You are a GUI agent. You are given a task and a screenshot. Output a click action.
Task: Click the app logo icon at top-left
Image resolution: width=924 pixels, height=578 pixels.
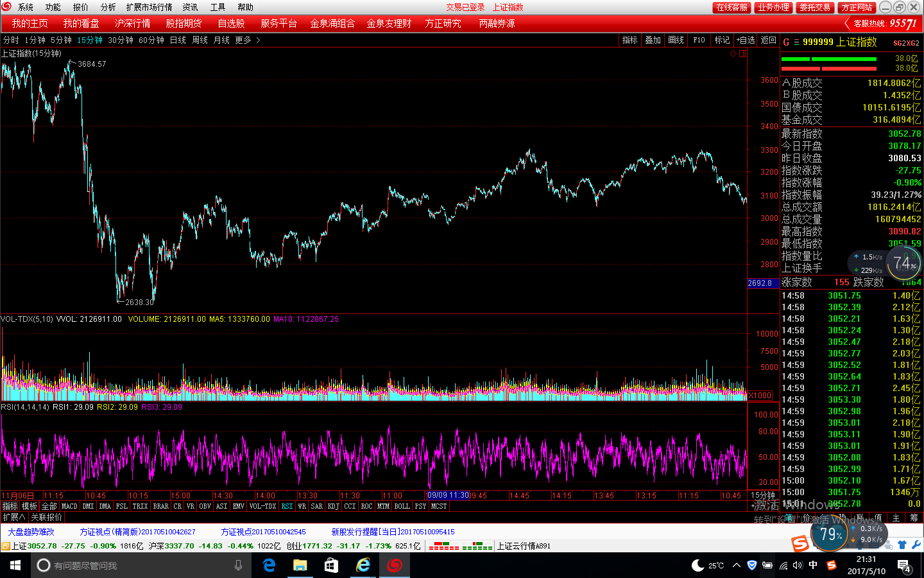[6, 6]
